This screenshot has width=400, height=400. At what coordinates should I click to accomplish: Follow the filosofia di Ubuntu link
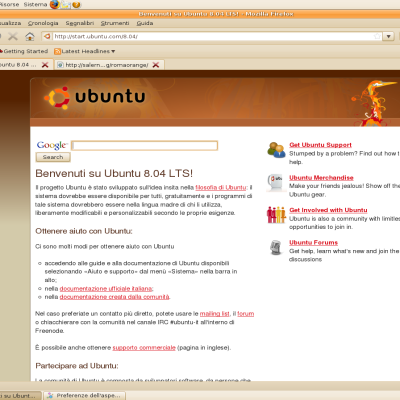(x=221, y=188)
